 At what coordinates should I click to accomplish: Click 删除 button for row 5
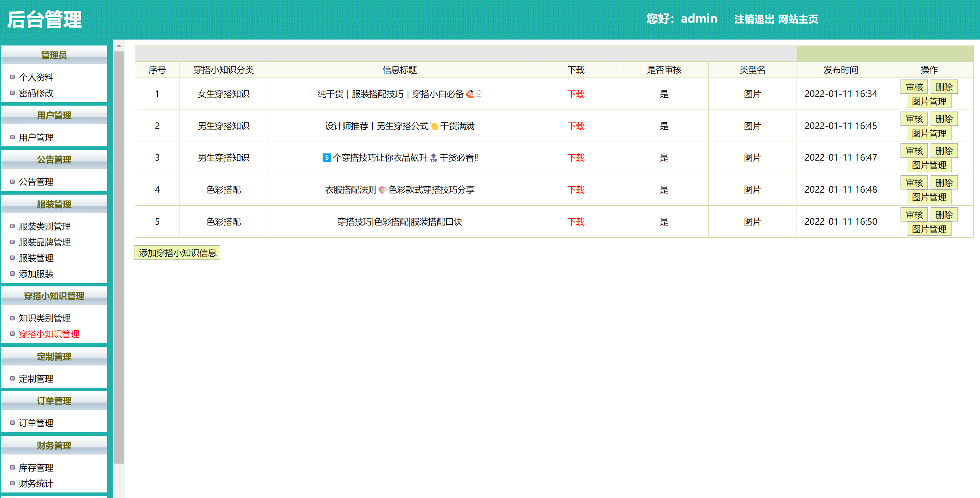point(944,214)
